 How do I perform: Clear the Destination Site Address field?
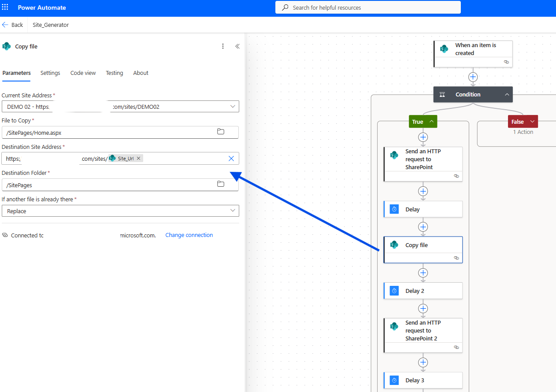(x=231, y=159)
